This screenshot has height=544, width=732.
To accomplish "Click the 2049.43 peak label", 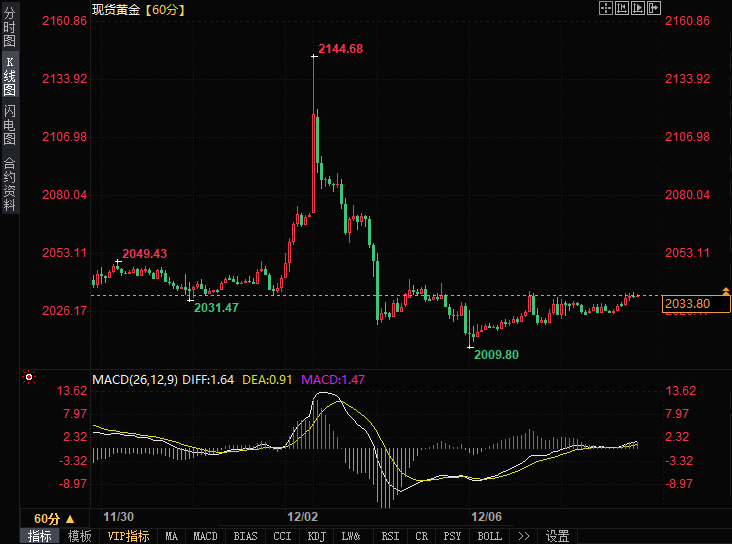I will coord(144,254).
